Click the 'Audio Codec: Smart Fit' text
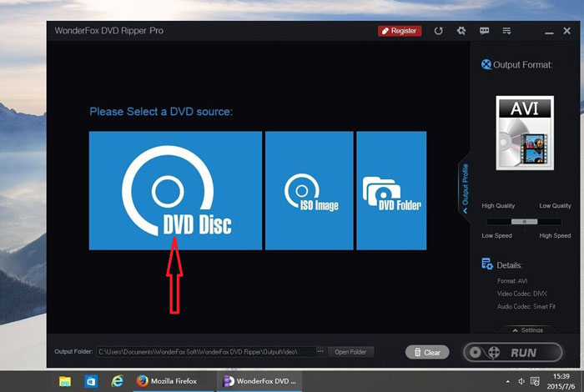The width and height of the screenshot is (584, 392). click(526, 306)
